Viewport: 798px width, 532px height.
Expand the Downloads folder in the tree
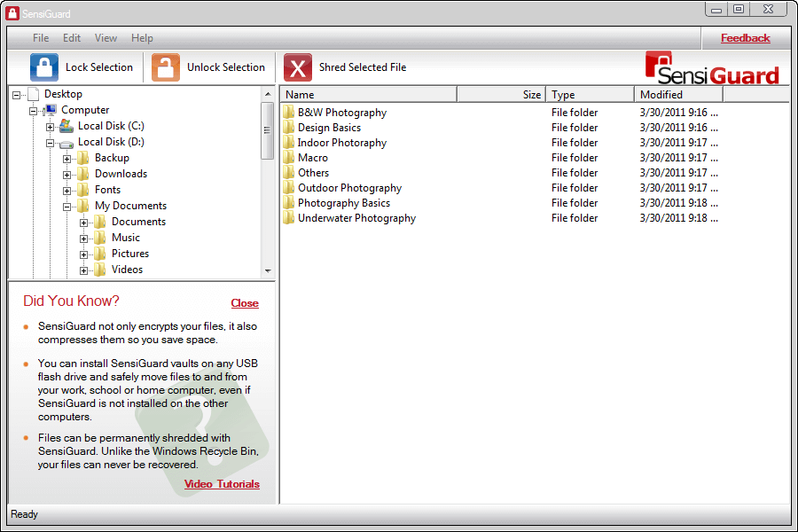[69, 174]
